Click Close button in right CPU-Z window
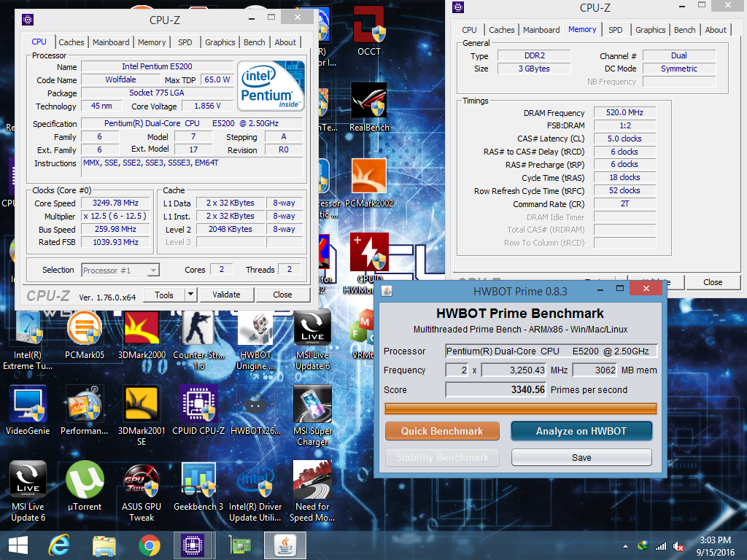Viewport: 747px width, 560px height. click(x=713, y=282)
